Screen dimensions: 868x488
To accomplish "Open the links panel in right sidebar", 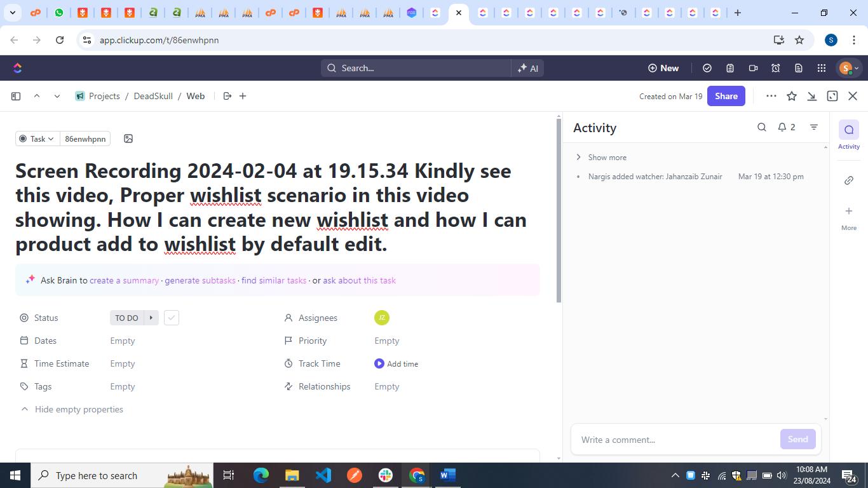I will tap(848, 180).
